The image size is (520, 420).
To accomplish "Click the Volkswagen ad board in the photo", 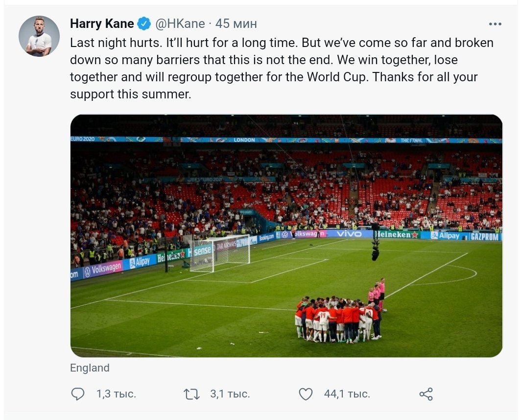I will (102, 269).
